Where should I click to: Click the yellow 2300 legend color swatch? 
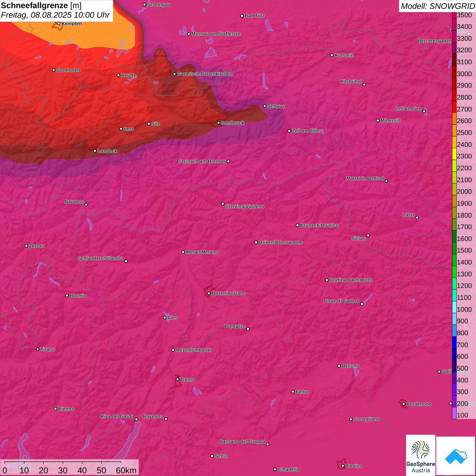(x=454, y=154)
